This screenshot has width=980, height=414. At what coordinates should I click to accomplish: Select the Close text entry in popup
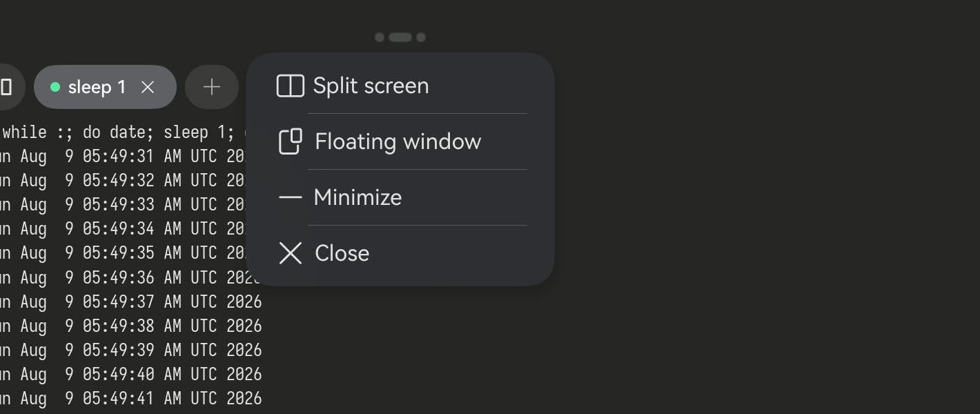click(x=342, y=253)
